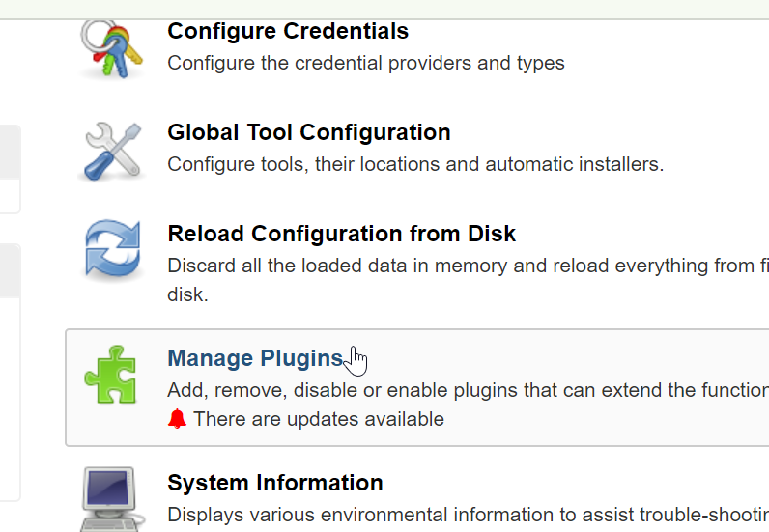
Task: Click the "Configure tools, their locations" description
Action: [414, 164]
